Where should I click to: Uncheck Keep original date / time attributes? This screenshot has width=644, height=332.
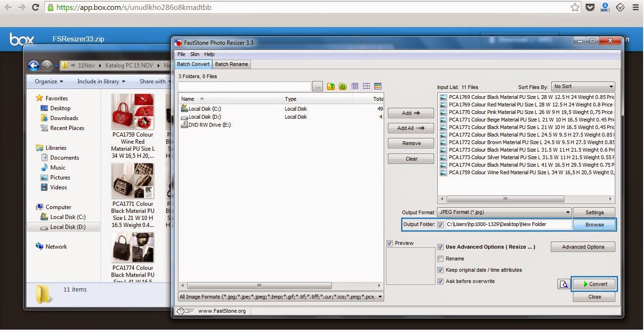click(441, 270)
